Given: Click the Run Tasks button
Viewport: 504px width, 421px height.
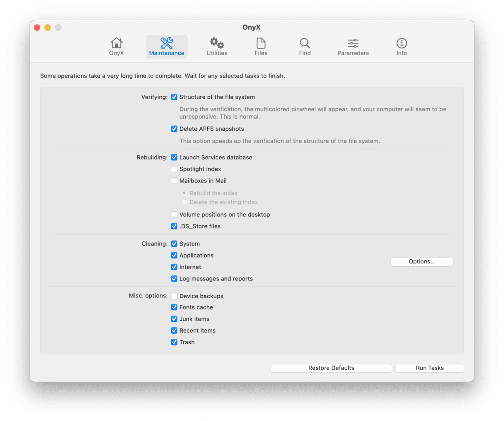Looking at the screenshot, I should (x=430, y=368).
